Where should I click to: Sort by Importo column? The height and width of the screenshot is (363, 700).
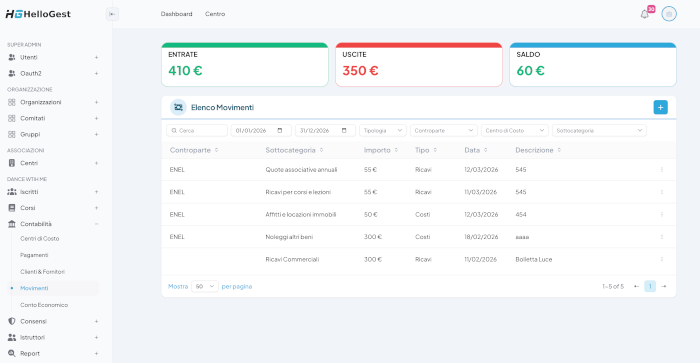396,150
